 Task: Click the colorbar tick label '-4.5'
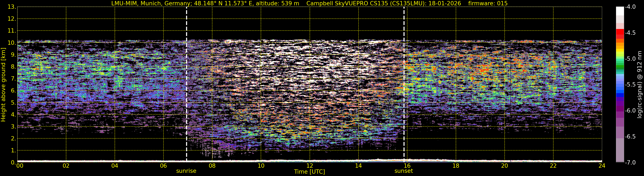(630, 33)
